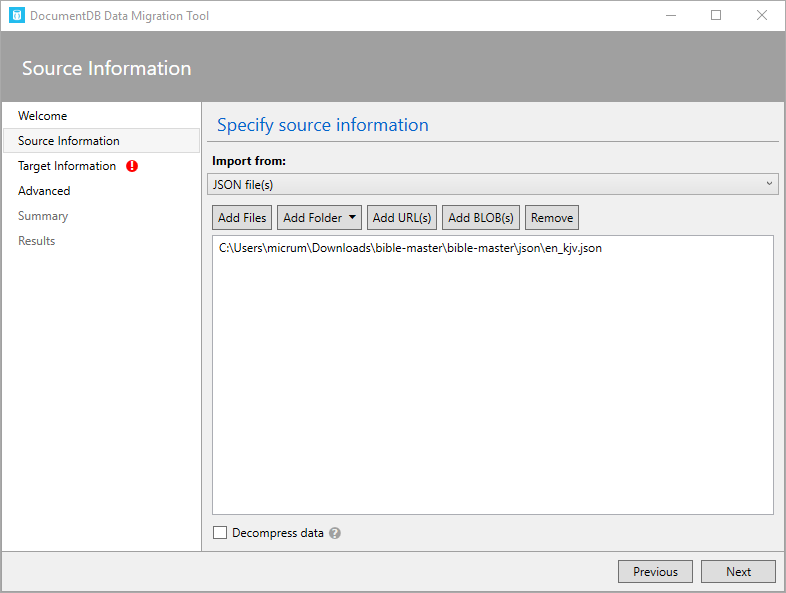Screen dimensions: 786x593
Task: Proceed with the Next button
Action: [x=738, y=572]
